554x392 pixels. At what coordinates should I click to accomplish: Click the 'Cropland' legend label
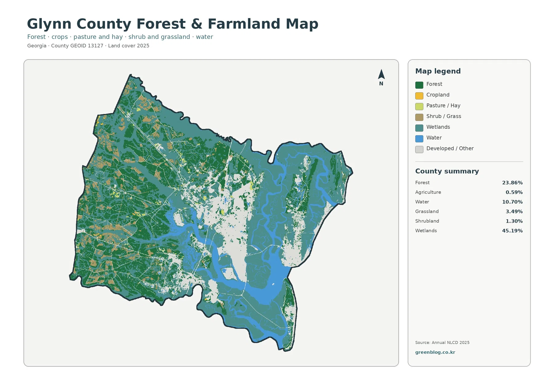pos(438,95)
